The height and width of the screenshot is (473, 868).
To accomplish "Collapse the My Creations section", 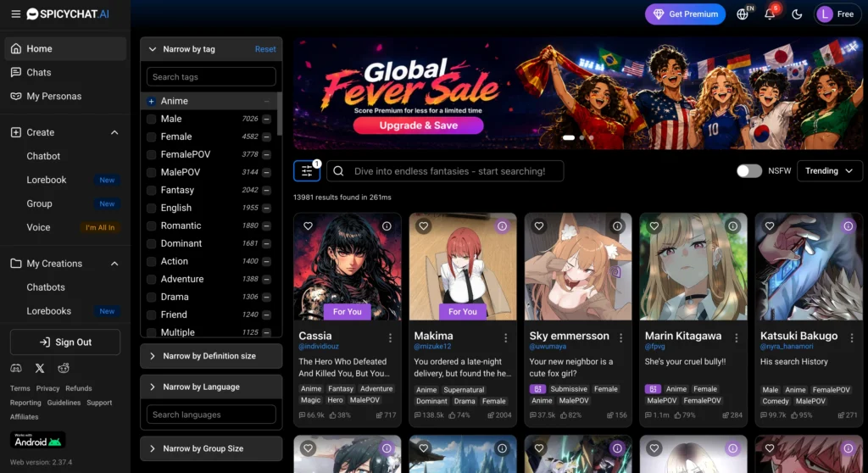I will pyautogui.click(x=114, y=264).
